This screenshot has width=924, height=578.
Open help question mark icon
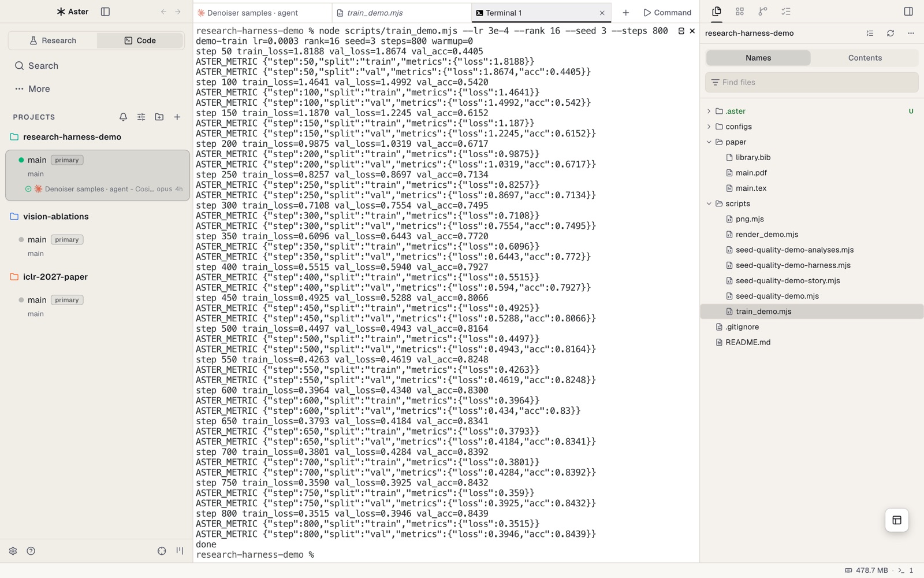coord(31,551)
